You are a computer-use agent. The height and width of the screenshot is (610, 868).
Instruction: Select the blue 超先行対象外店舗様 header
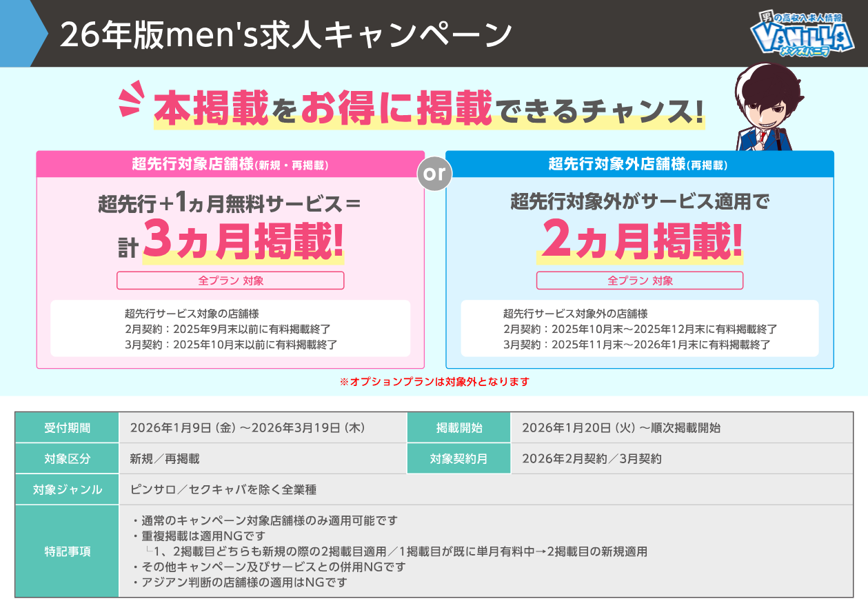click(639, 164)
